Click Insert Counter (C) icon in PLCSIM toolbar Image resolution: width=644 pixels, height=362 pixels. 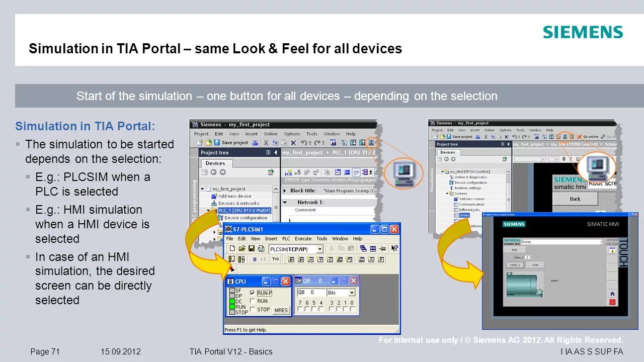pyautogui.click(x=330, y=259)
